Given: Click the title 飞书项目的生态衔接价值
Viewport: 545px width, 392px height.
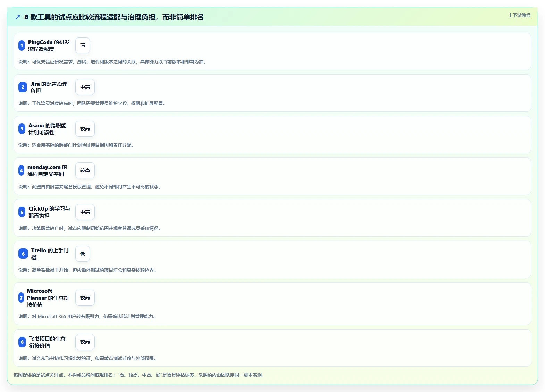Looking at the screenshot, I should point(48,342).
